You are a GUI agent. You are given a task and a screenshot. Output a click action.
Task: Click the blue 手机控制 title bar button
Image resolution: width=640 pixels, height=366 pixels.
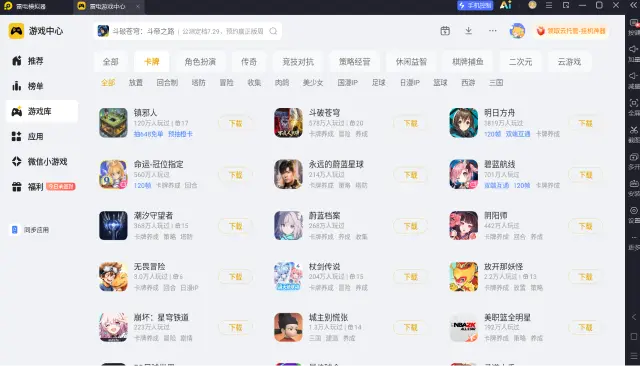tap(475, 5)
